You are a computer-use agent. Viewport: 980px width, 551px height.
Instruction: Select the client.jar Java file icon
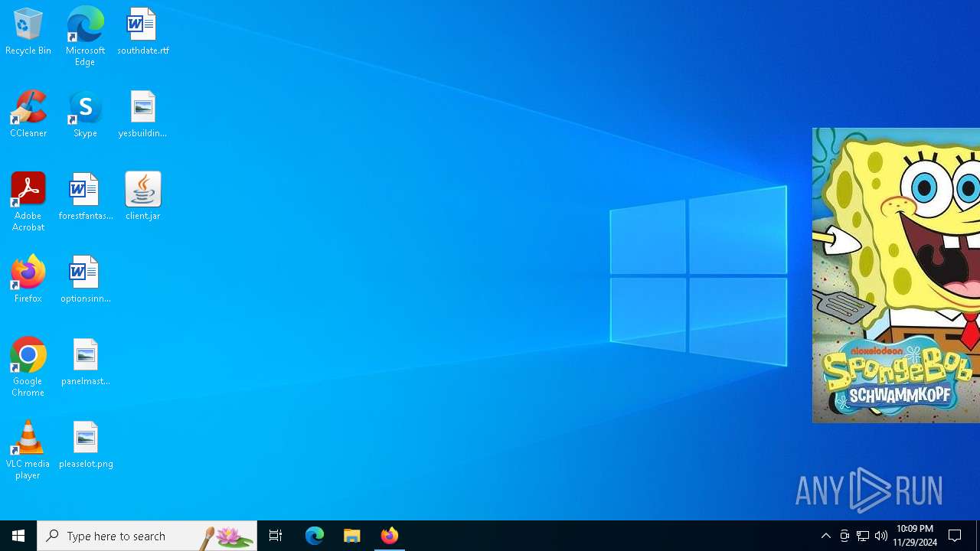[143, 197]
